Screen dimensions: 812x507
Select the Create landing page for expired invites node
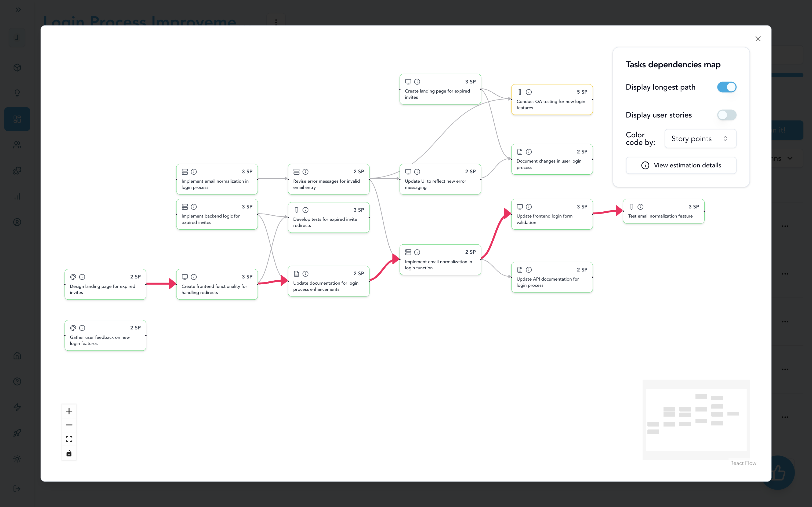click(440, 94)
